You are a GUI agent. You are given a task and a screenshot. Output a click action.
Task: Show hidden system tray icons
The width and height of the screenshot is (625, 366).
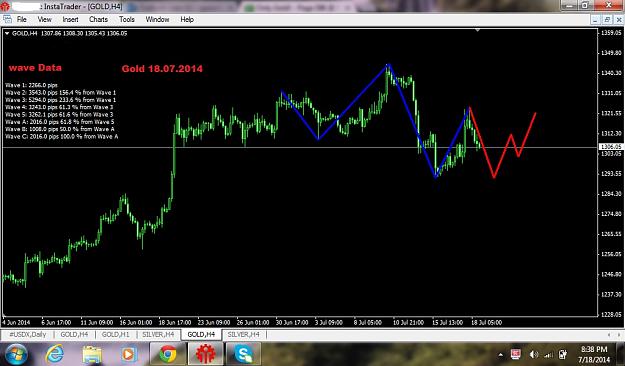point(500,354)
